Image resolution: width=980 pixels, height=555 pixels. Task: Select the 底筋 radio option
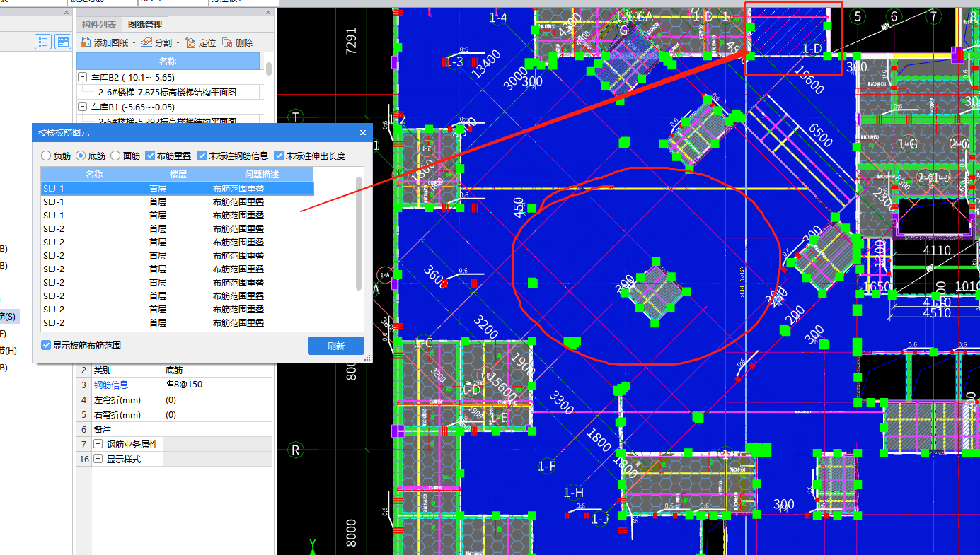[x=81, y=156]
